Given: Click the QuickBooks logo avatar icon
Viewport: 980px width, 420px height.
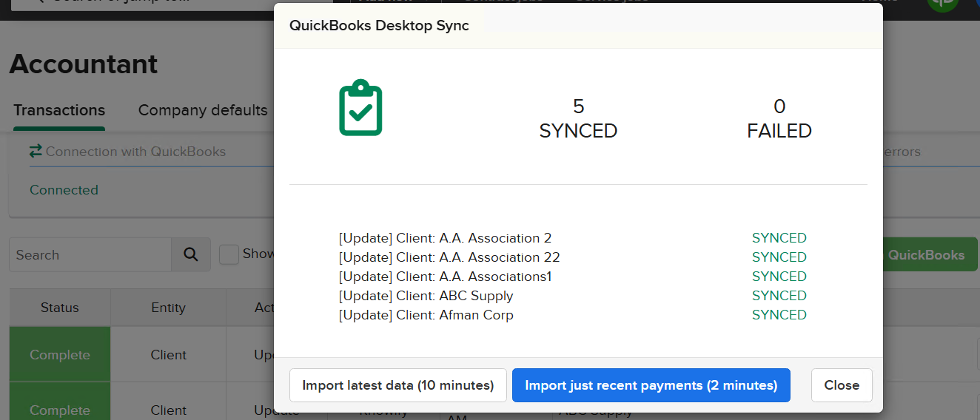Looking at the screenshot, I should pyautogui.click(x=942, y=4).
